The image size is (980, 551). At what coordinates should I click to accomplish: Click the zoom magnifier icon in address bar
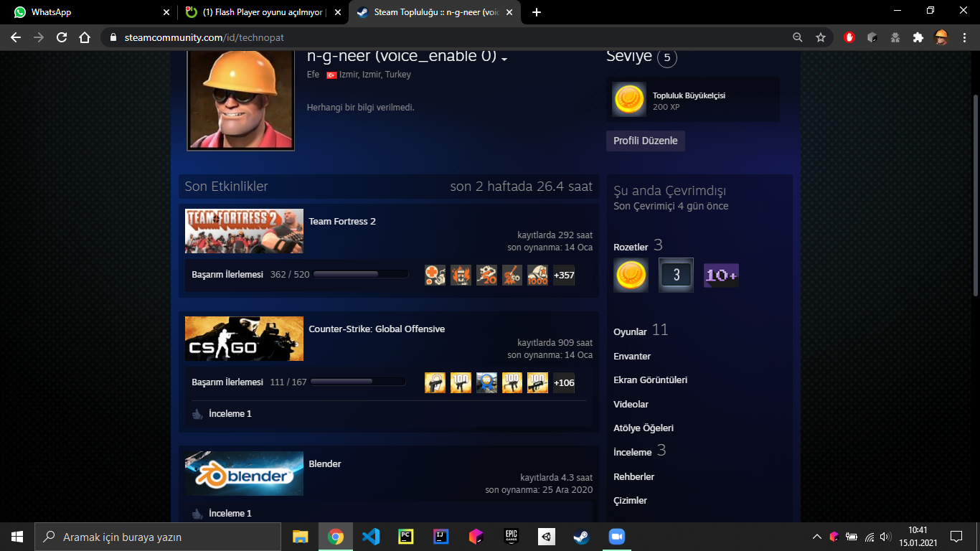pos(798,37)
